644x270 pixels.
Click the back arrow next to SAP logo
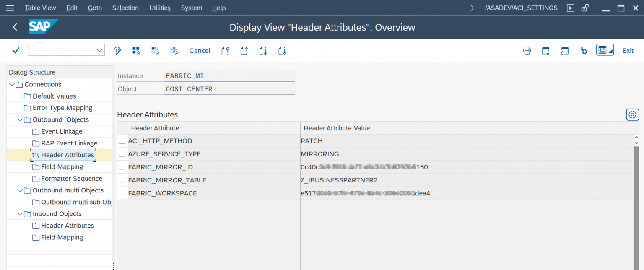point(15,27)
